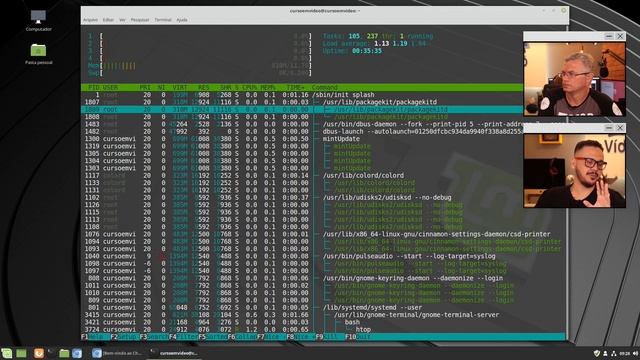Sort by the MEM% column header
The width and height of the screenshot is (640, 360).
click(268, 87)
